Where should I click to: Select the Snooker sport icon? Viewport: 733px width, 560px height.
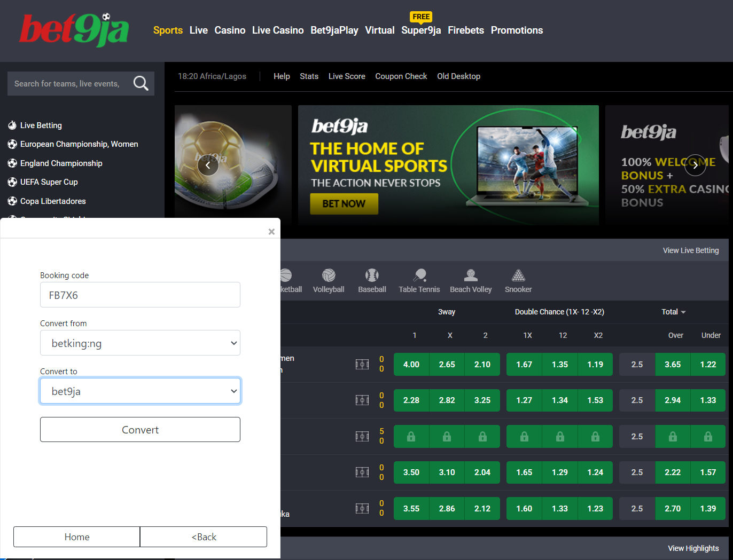(x=518, y=281)
